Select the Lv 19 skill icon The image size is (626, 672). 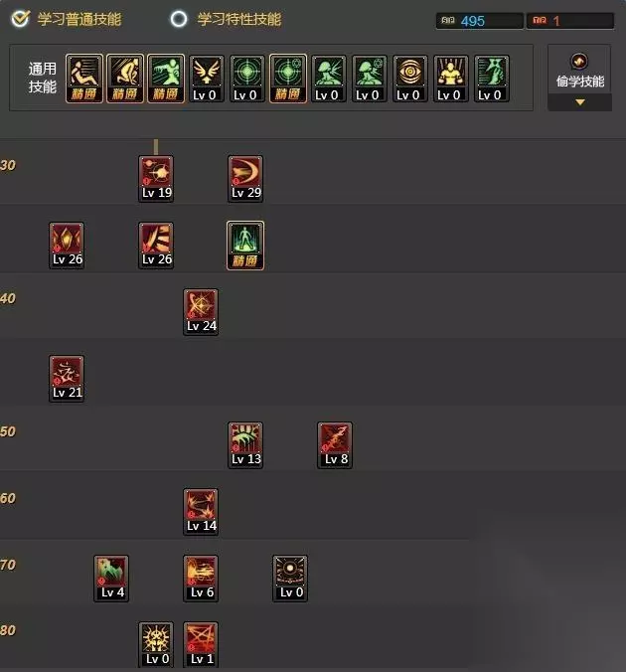click(156, 179)
